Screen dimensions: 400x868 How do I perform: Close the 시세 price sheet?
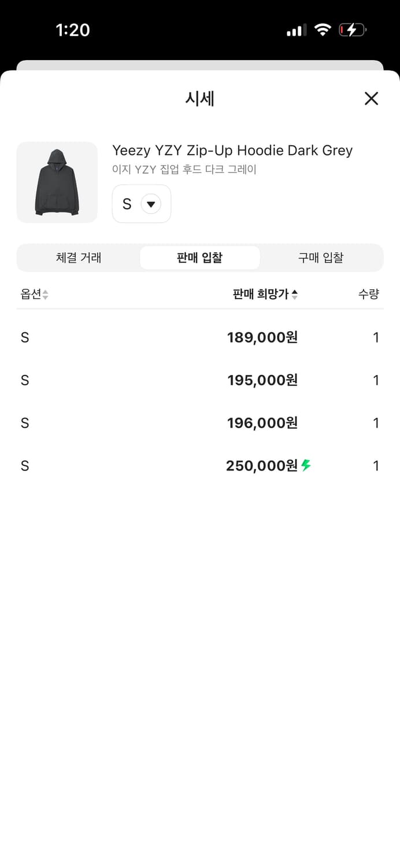371,98
